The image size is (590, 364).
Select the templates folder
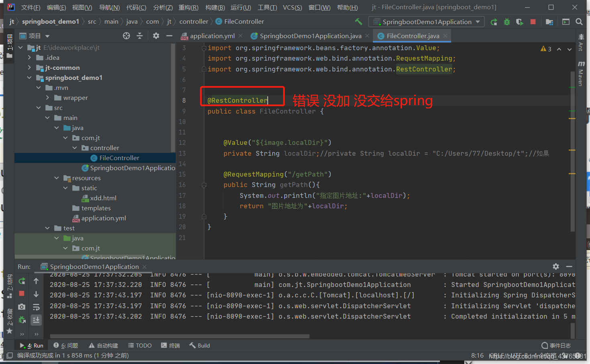point(92,208)
